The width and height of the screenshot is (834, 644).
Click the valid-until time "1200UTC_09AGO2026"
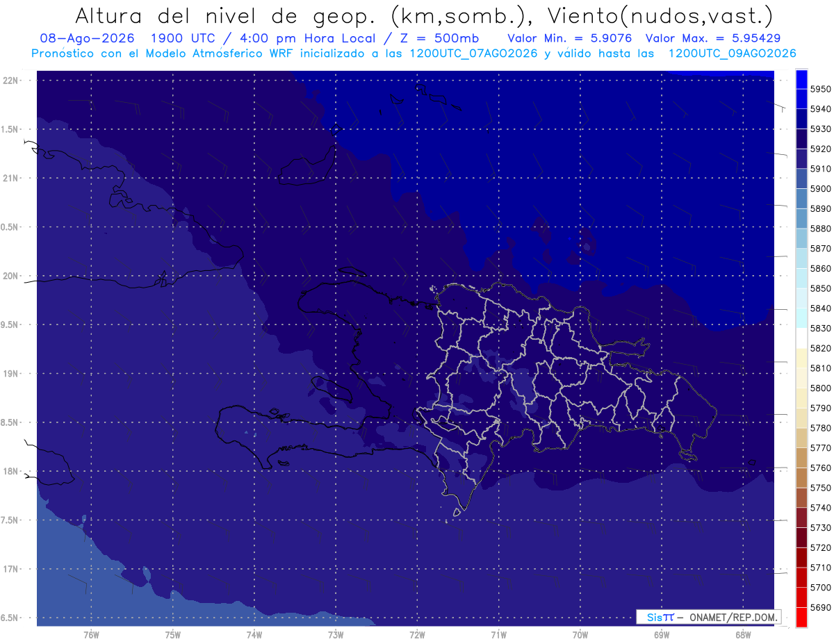pyautogui.click(x=732, y=53)
